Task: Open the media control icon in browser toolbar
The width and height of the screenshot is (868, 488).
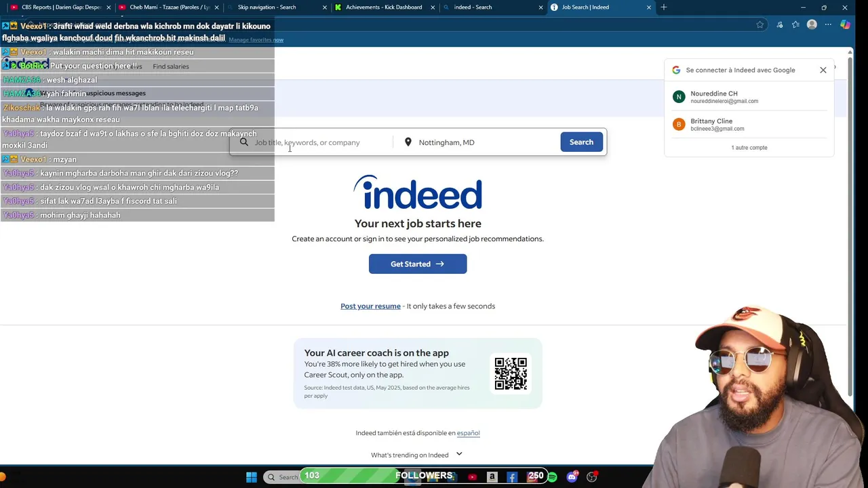Action: tap(780, 24)
